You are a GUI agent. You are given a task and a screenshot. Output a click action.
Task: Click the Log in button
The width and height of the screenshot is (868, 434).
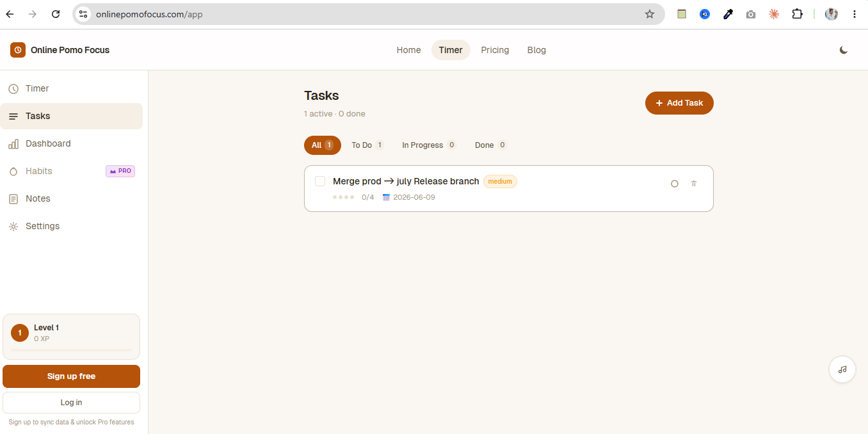(x=71, y=403)
